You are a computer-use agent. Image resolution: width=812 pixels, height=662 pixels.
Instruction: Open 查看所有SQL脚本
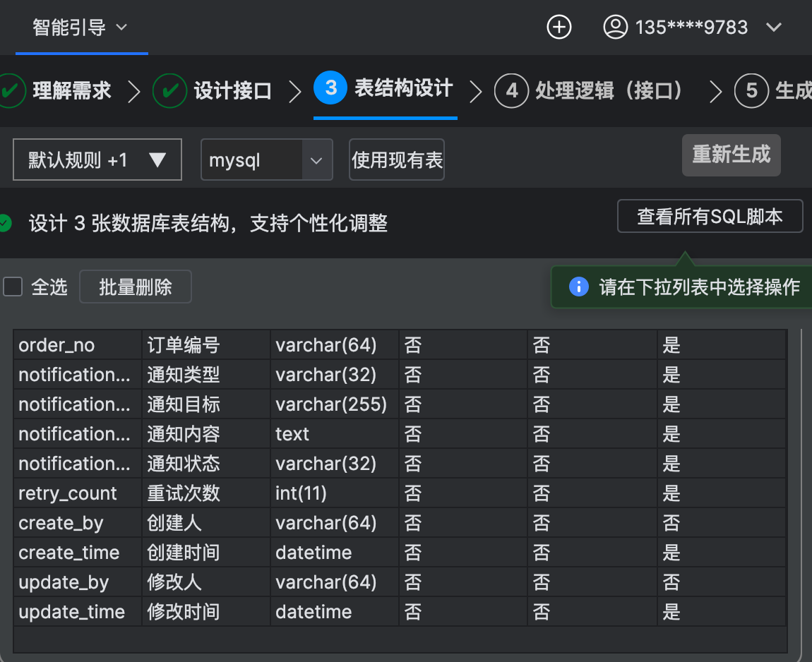[710, 216]
